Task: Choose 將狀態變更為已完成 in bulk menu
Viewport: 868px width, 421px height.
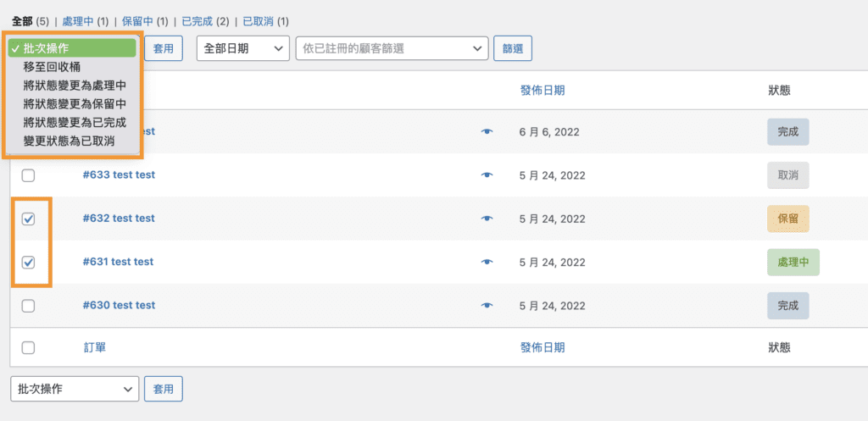Action: click(x=75, y=122)
